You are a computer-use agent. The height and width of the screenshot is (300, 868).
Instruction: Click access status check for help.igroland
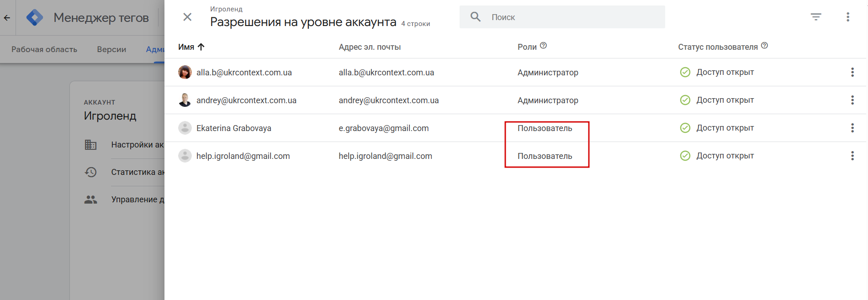click(685, 156)
